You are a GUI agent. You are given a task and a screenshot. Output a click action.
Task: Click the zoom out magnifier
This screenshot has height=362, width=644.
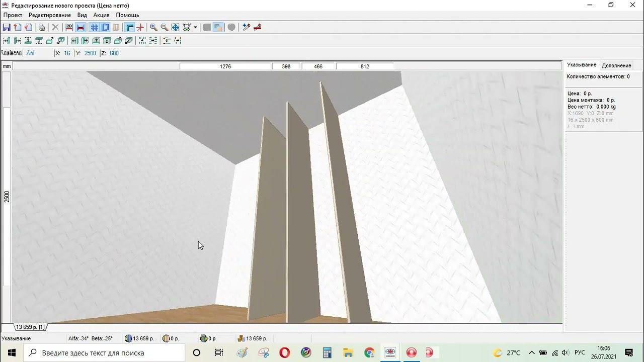click(165, 27)
